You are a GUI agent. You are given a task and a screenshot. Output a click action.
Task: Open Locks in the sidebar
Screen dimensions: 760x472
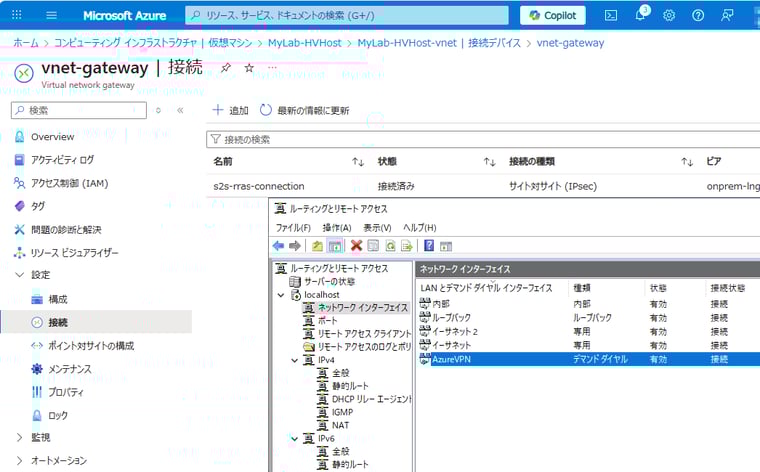point(58,415)
